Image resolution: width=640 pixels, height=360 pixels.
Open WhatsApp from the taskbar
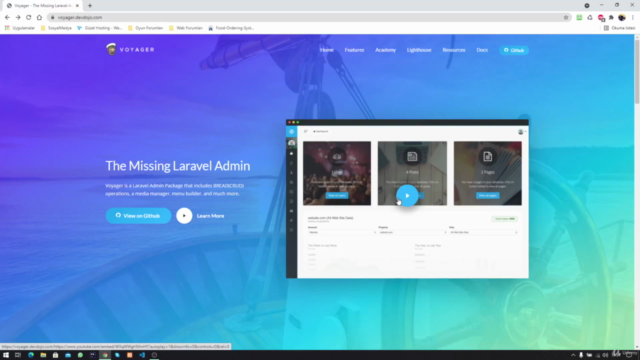click(80, 355)
